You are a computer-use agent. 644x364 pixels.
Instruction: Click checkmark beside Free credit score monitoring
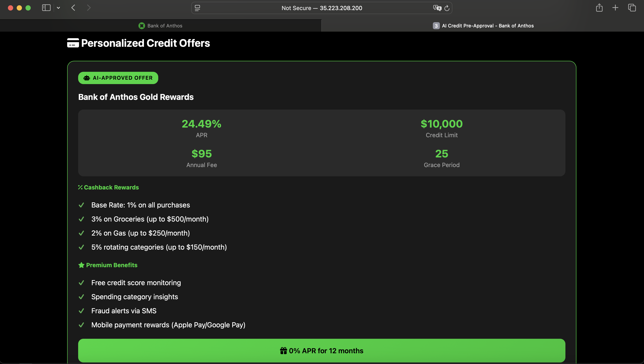(x=81, y=283)
